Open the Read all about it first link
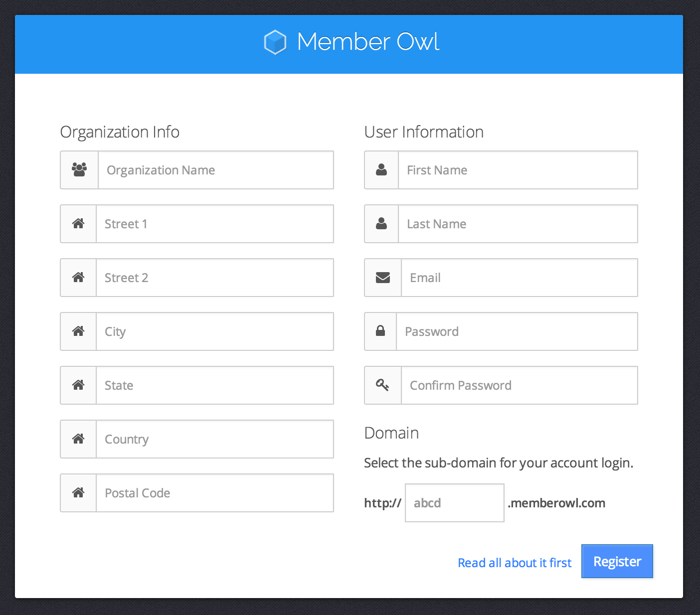Screen dimensions: 700x615 tap(515, 563)
